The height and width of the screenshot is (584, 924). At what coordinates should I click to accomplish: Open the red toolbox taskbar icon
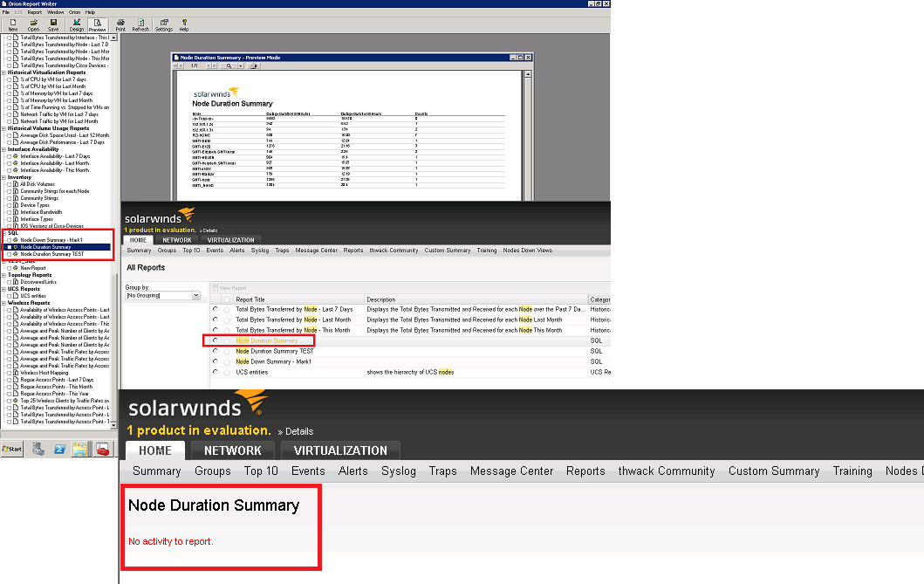click(x=103, y=449)
